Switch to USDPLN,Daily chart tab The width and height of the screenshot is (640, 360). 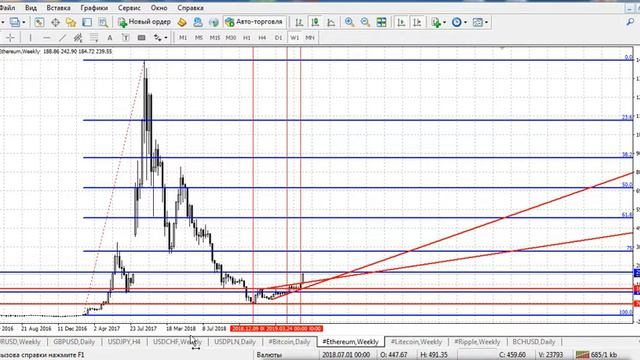point(235,342)
